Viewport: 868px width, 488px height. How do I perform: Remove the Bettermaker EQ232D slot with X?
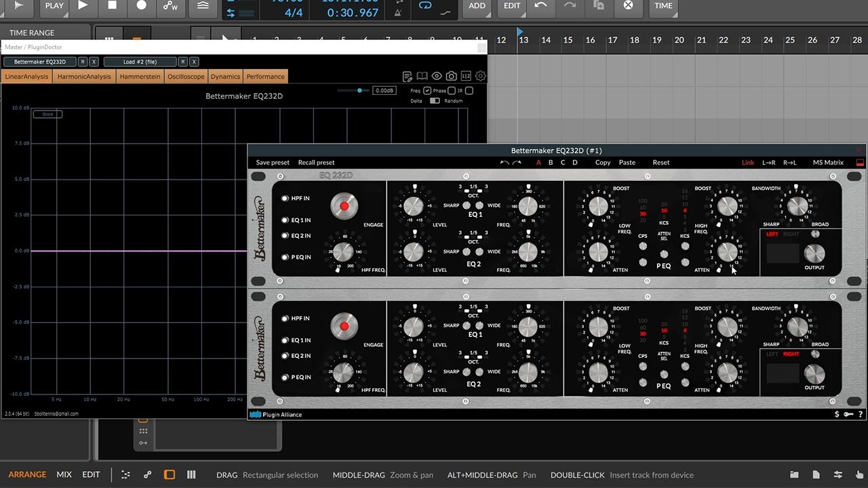coord(94,62)
